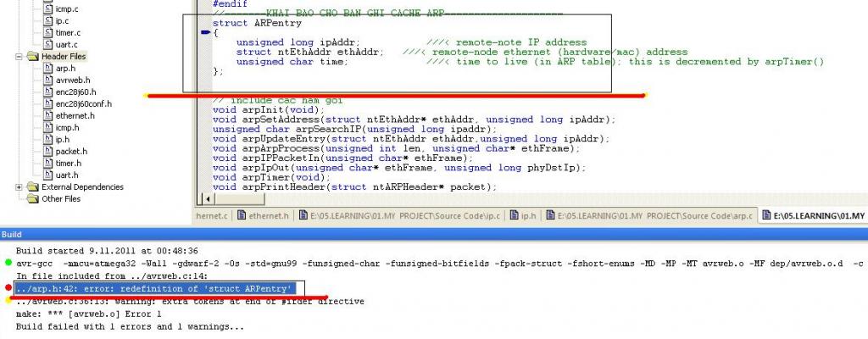The width and height of the screenshot is (868, 339).
Task: Click the 'void arpArpProcess' declaration line
Action: pos(397,148)
